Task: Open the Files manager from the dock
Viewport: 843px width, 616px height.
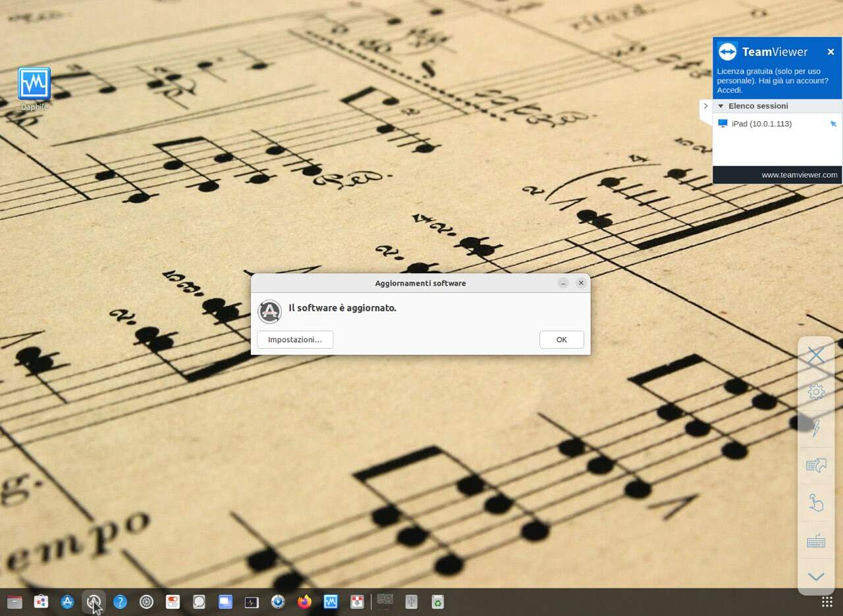Action: click(14, 602)
